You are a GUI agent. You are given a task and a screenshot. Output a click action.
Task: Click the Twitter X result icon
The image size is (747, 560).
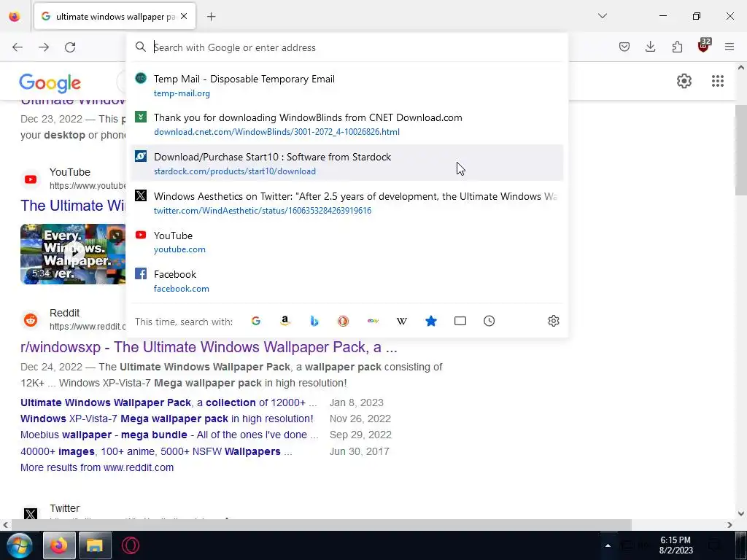pos(31,514)
